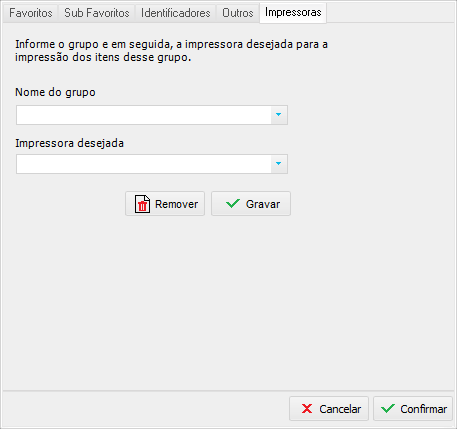The height and width of the screenshot is (429, 457).
Task: Focus the Impressora desejada text field
Action: click(144, 164)
